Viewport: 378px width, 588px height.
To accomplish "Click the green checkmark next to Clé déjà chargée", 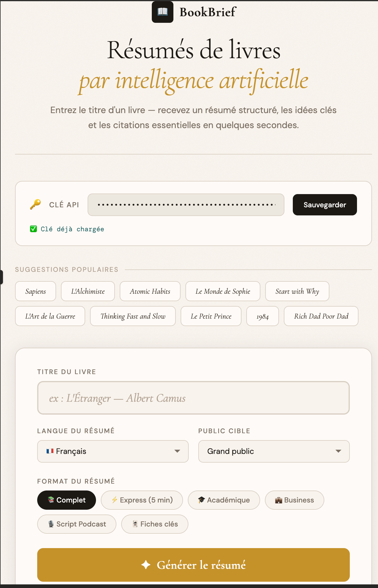I will (33, 229).
